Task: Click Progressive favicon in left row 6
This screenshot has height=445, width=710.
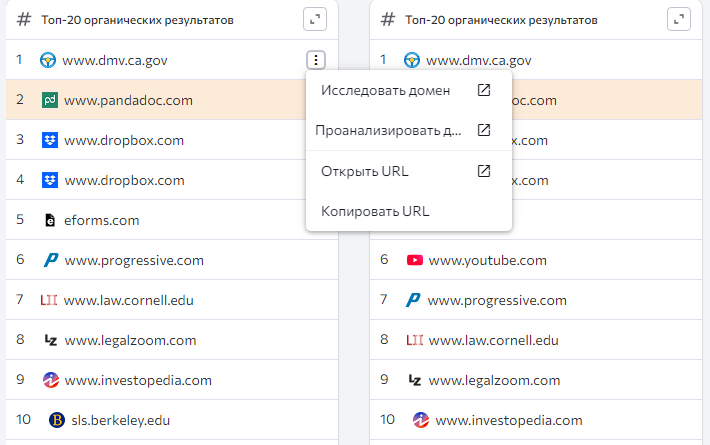Action: [x=51, y=260]
